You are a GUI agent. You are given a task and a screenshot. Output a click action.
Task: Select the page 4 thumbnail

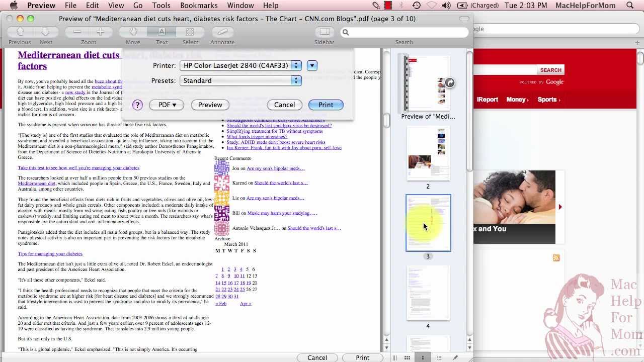click(428, 293)
